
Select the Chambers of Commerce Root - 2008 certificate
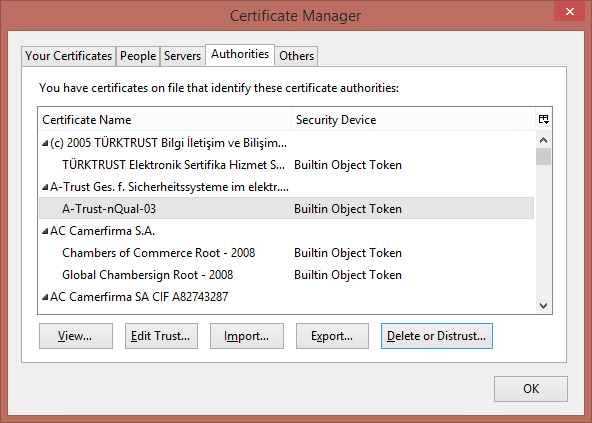[287, 253]
